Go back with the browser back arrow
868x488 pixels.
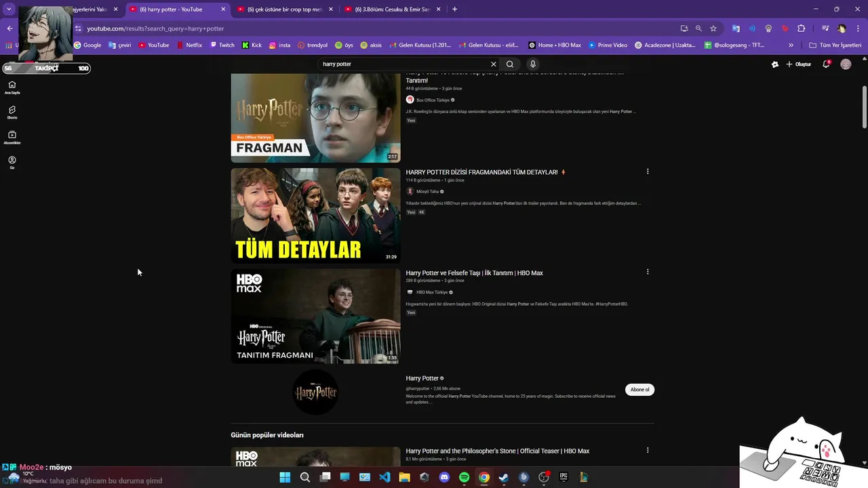(9, 28)
